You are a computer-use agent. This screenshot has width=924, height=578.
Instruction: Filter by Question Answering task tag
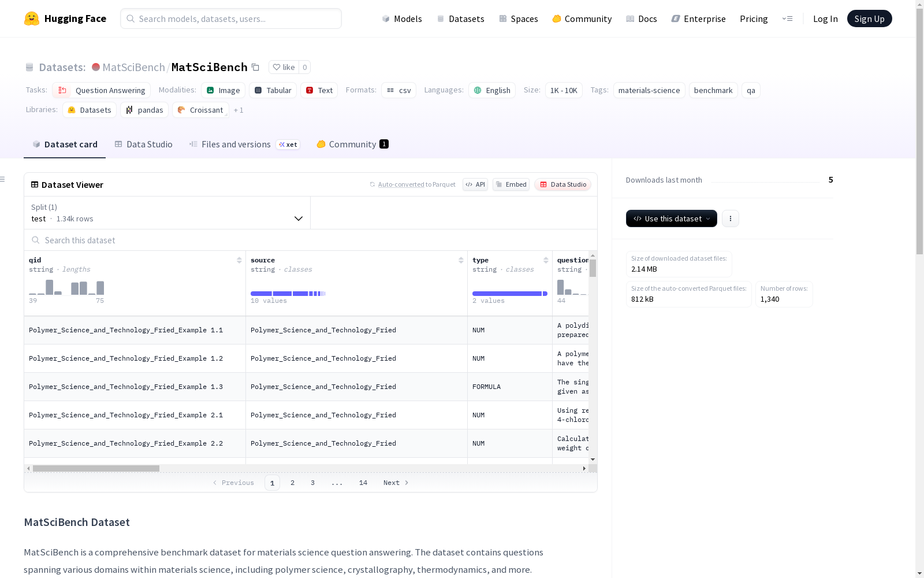click(102, 90)
